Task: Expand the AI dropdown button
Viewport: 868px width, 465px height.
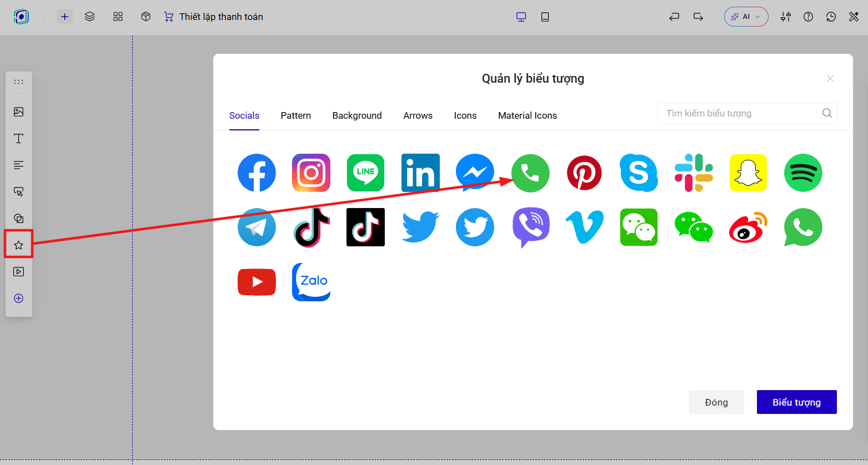Action: [x=746, y=17]
